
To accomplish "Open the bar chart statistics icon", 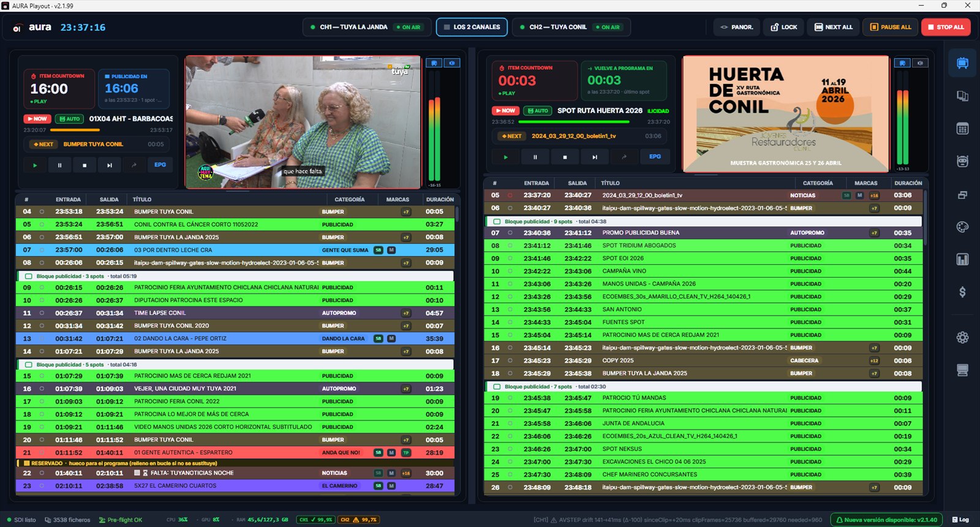I will pos(962,259).
